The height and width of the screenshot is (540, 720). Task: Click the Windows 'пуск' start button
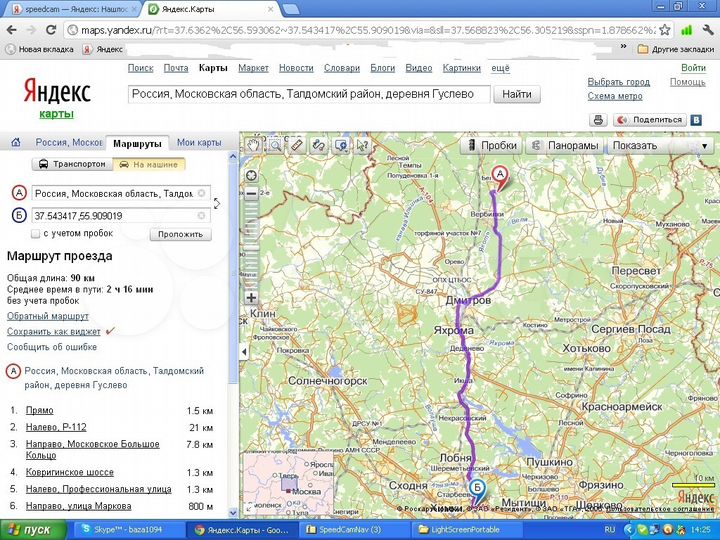[x=33, y=530]
